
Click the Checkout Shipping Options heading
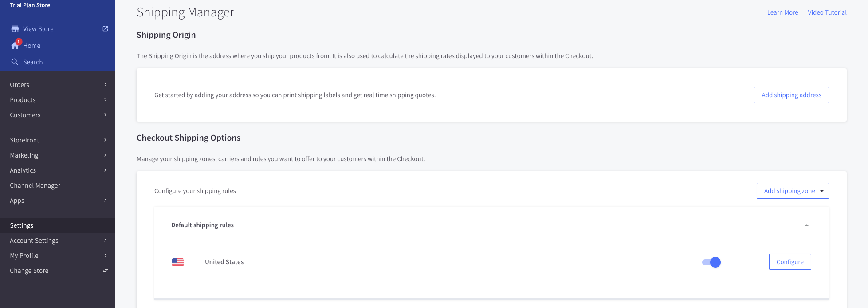pos(189,138)
